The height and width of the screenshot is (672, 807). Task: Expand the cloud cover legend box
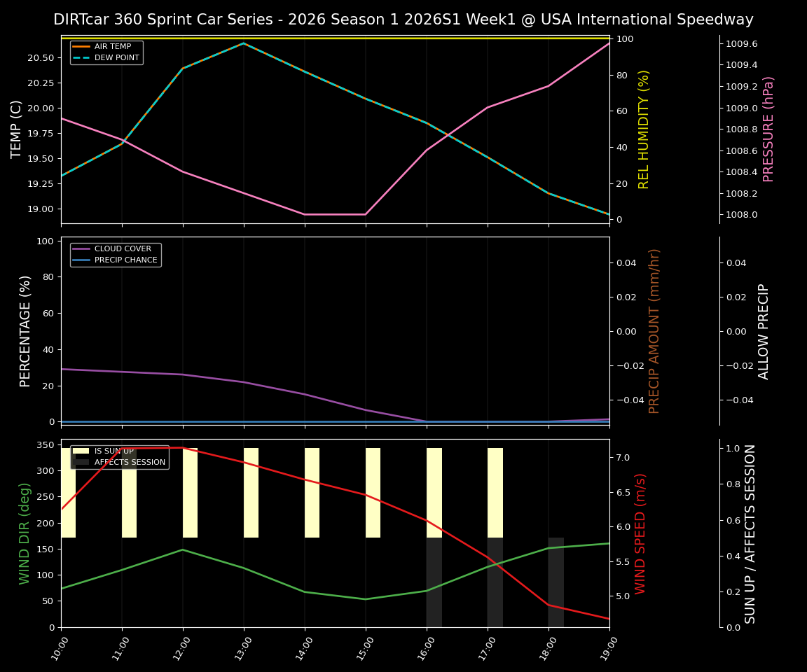[x=116, y=253]
